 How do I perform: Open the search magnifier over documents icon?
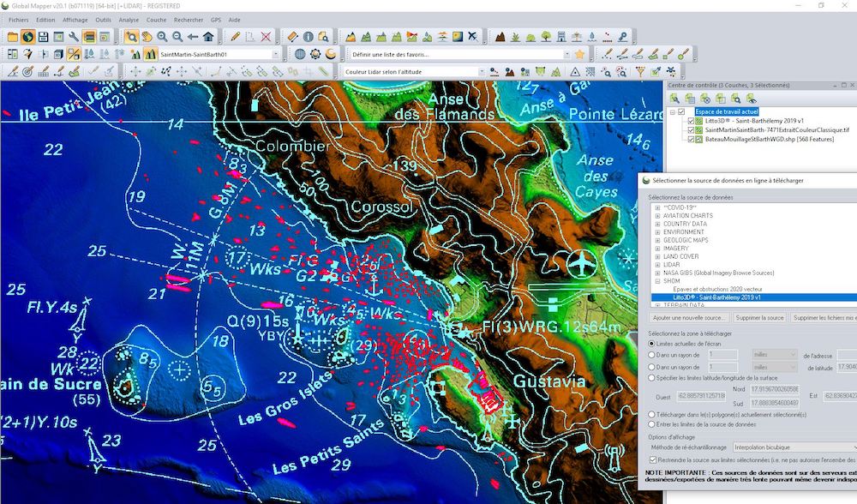point(324,37)
